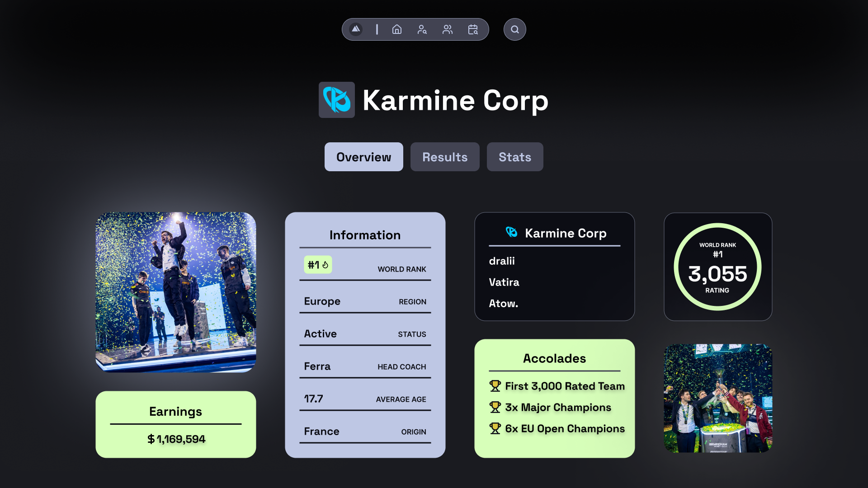Click the 3,055 rating circle
Screen dimensions: 868x488
tap(717, 267)
